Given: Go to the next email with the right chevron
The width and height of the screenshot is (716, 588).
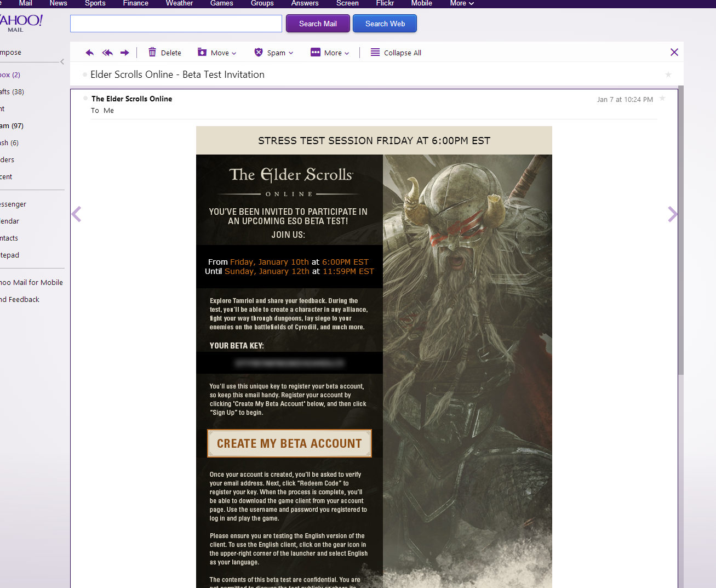Looking at the screenshot, I should pyautogui.click(x=673, y=214).
